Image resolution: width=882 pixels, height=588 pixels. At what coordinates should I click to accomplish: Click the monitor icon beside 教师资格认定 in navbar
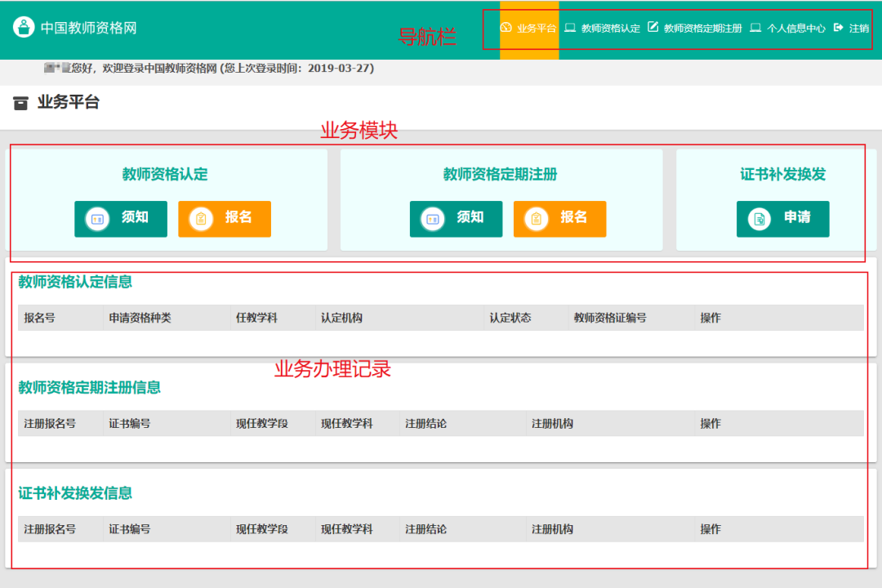570,28
